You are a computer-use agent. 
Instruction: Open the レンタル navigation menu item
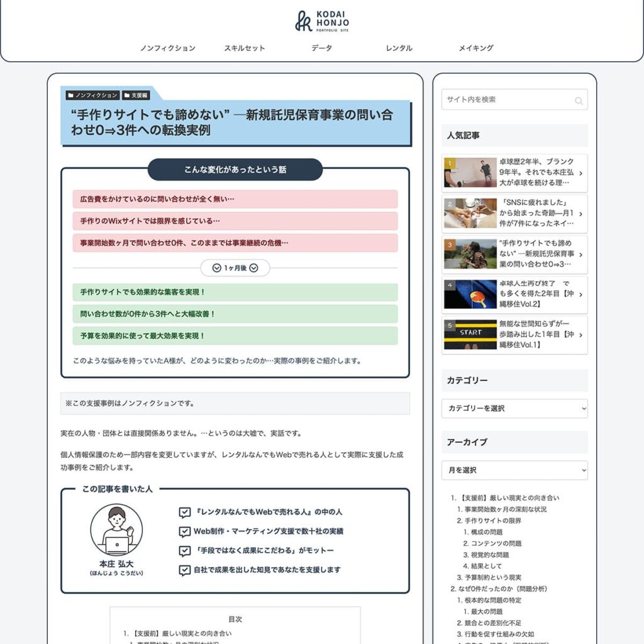click(x=399, y=48)
